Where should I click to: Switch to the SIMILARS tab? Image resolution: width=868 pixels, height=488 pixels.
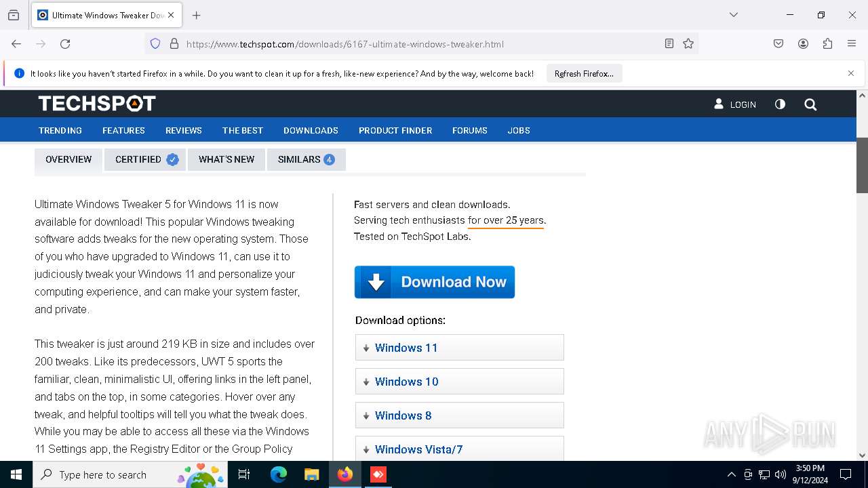tap(307, 159)
